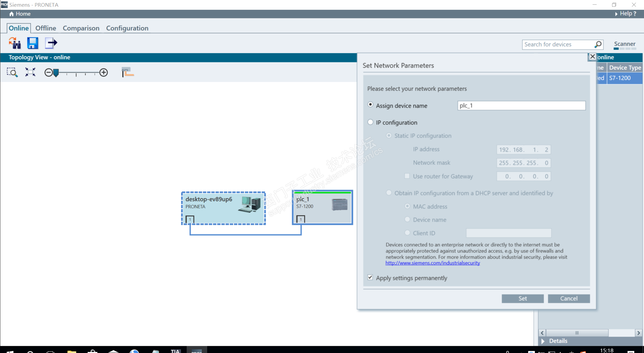Switch to the Offline tab

pos(46,28)
